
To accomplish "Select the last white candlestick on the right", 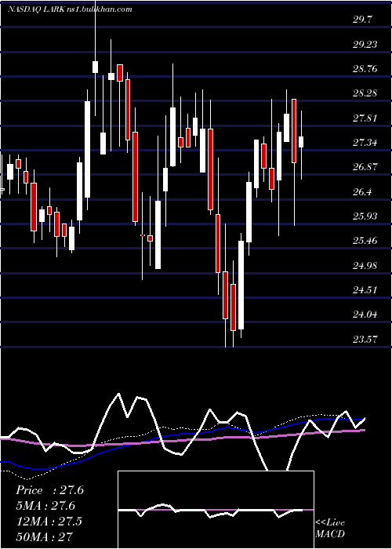I will (x=301, y=142).
